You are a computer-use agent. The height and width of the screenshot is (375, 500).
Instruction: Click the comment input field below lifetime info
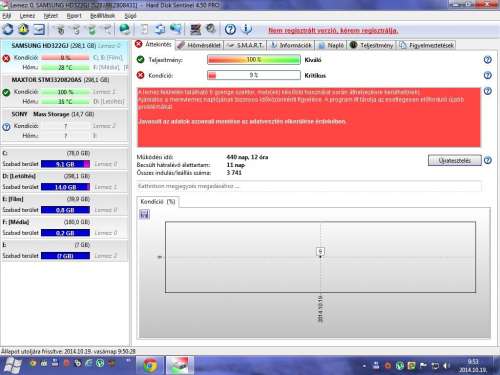point(309,186)
